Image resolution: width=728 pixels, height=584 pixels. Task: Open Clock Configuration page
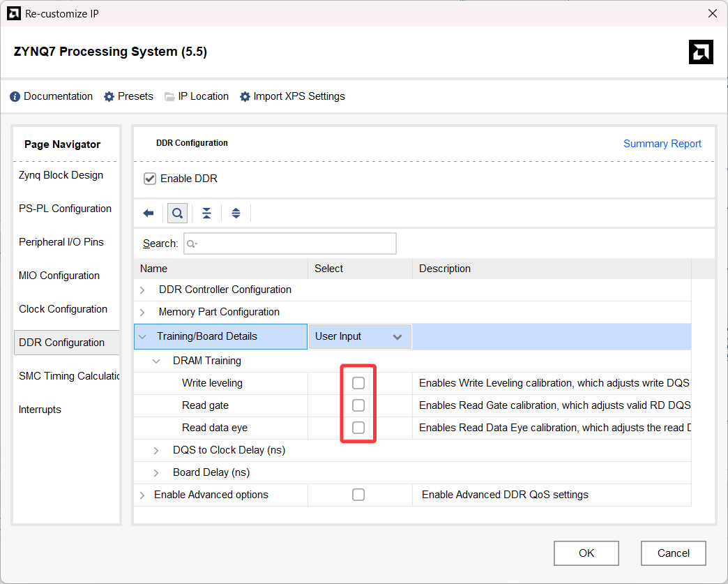(63, 309)
